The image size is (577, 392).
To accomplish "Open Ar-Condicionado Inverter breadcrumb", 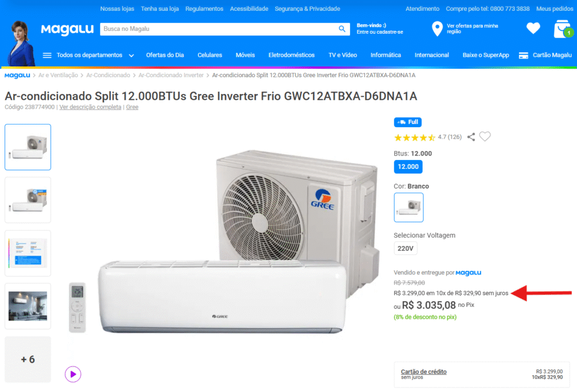I will coord(171,75).
